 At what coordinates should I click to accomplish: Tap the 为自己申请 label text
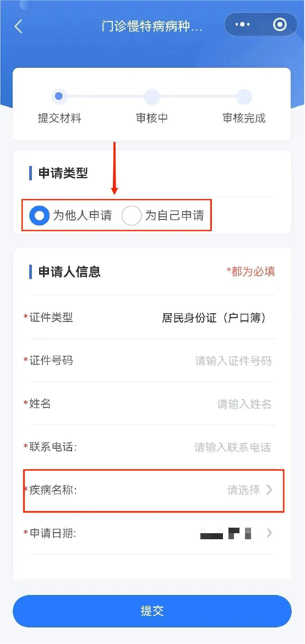tap(175, 216)
